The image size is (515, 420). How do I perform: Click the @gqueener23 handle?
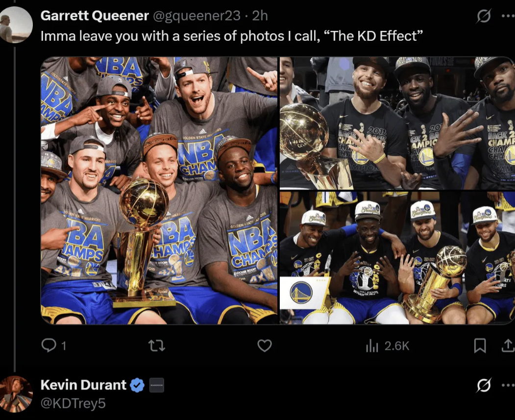tap(197, 16)
